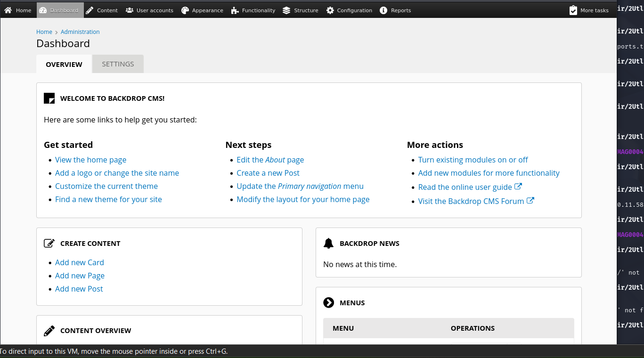Open the Structure menu
This screenshot has width=644, height=358.
point(301,10)
